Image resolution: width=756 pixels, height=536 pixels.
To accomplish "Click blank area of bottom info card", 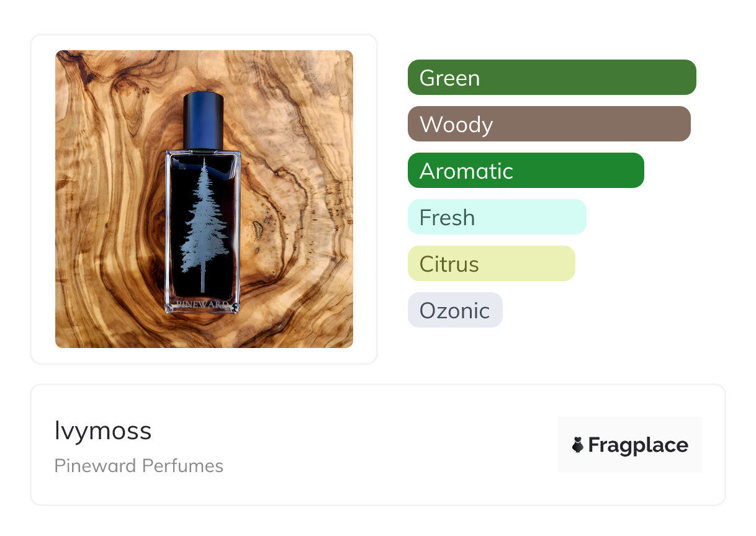I will [385, 447].
